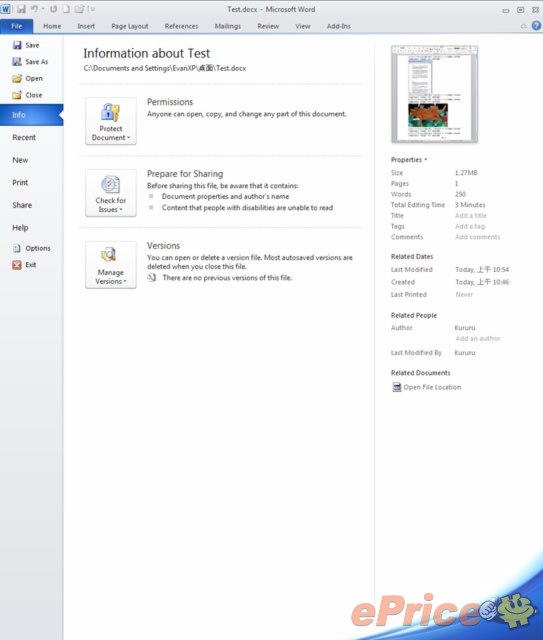Viewport: 543px width, 640px height.
Task: Go to the New document section
Action: (20, 160)
